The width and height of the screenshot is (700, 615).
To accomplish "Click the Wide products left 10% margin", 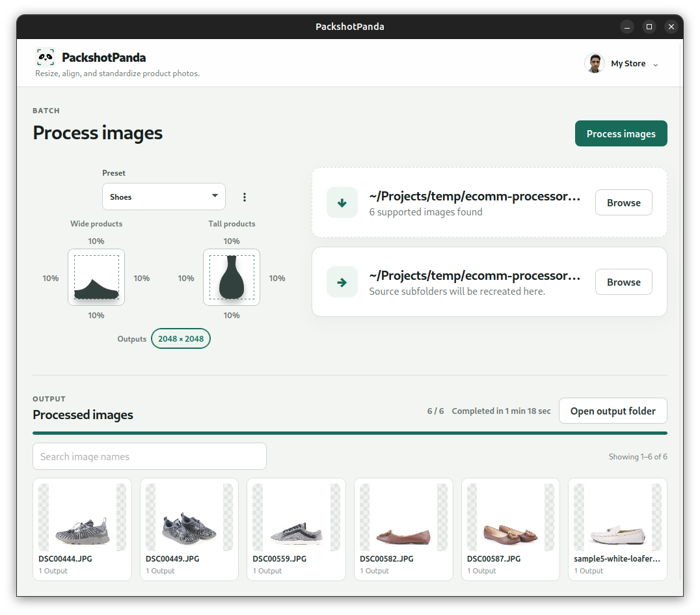I will [x=51, y=279].
